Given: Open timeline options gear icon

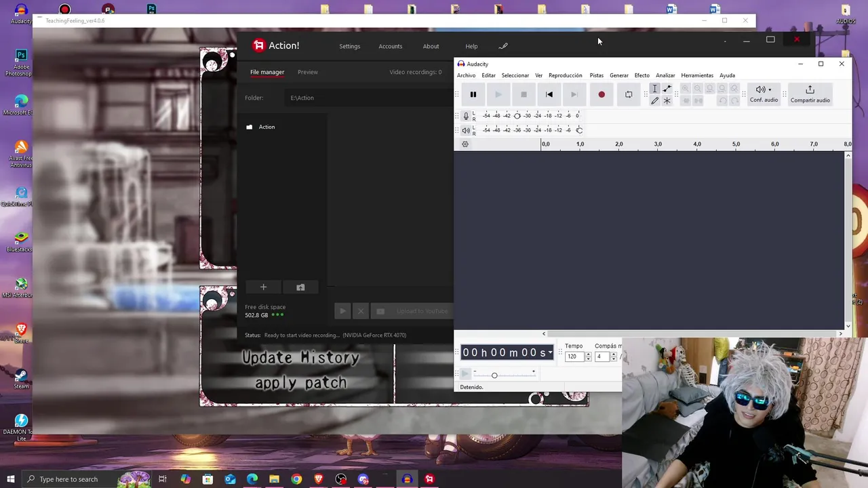Looking at the screenshot, I should 465,144.
